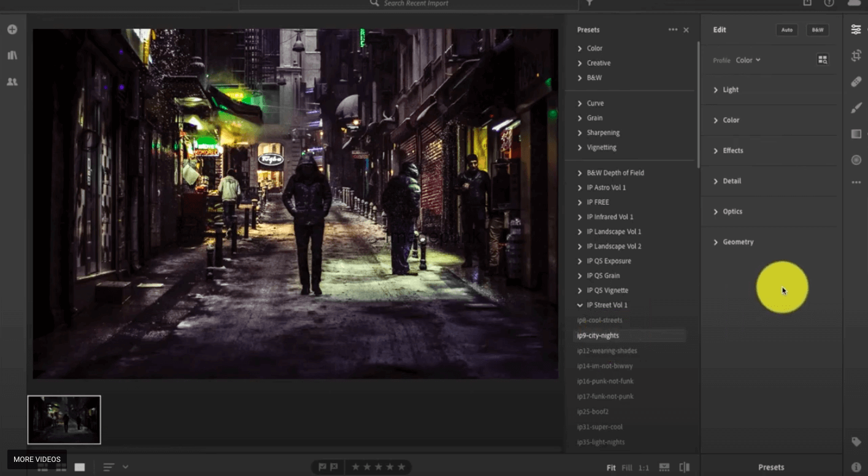This screenshot has width=868, height=476.
Task: Click the MORE VIDEOS button
Action: pyautogui.click(x=37, y=459)
